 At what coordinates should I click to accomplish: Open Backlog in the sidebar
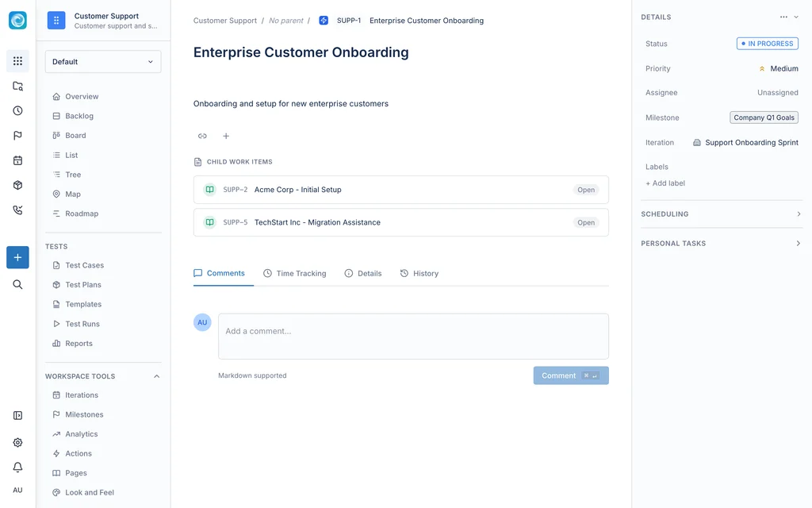pos(79,116)
